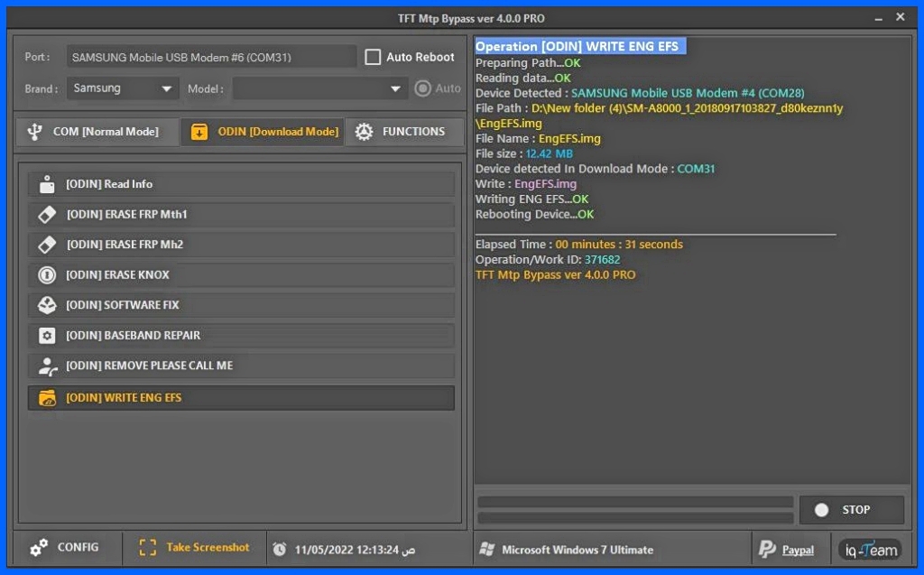Screen dimensions: 924x575
Task: Click the 'Write : EngEFS.img' line
Action: (526, 184)
